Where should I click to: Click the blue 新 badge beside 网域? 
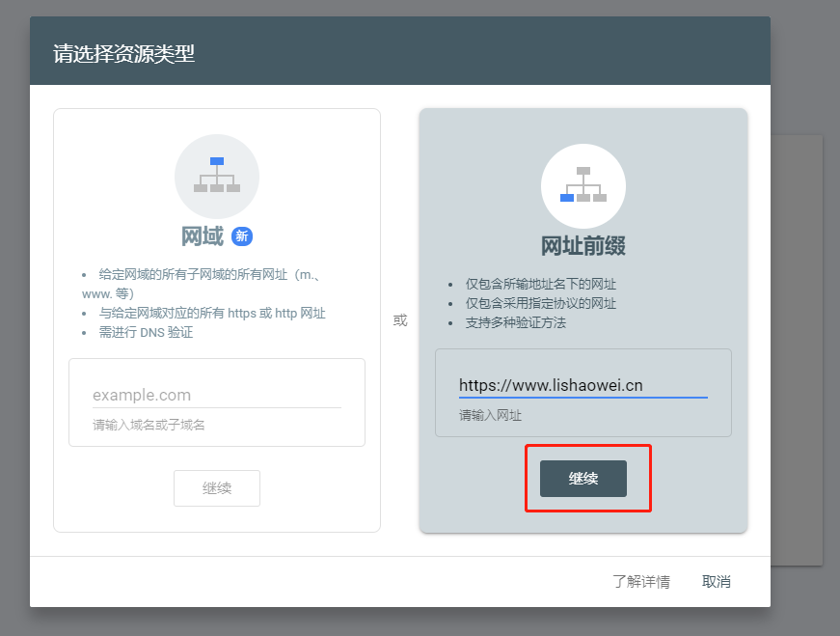tap(243, 235)
